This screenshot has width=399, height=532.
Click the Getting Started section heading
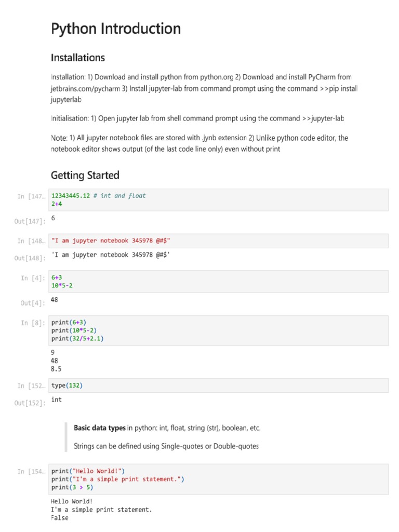[85, 175]
